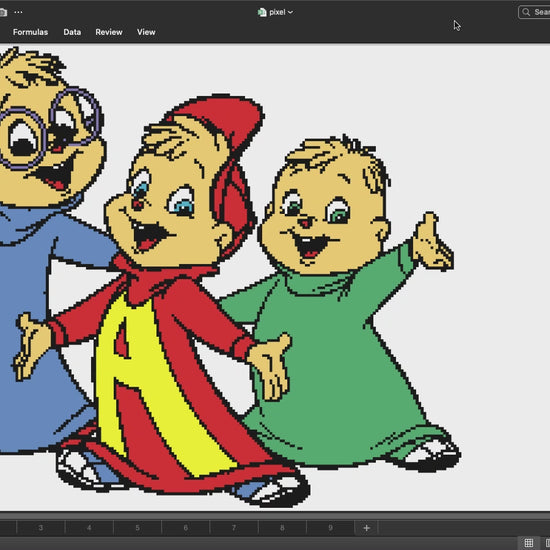The width and height of the screenshot is (550, 550).
Task: Click the Excel file icon beside pixel title
Action: pos(262,12)
